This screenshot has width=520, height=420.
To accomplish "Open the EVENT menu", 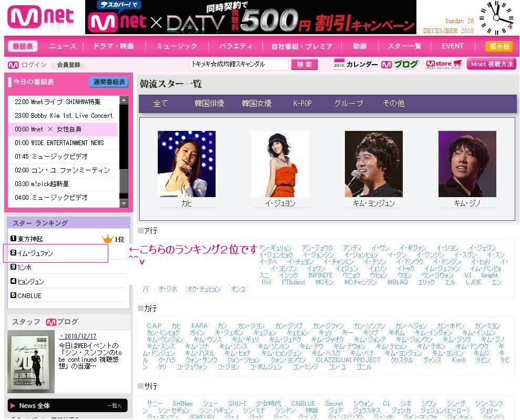I will 453,46.
